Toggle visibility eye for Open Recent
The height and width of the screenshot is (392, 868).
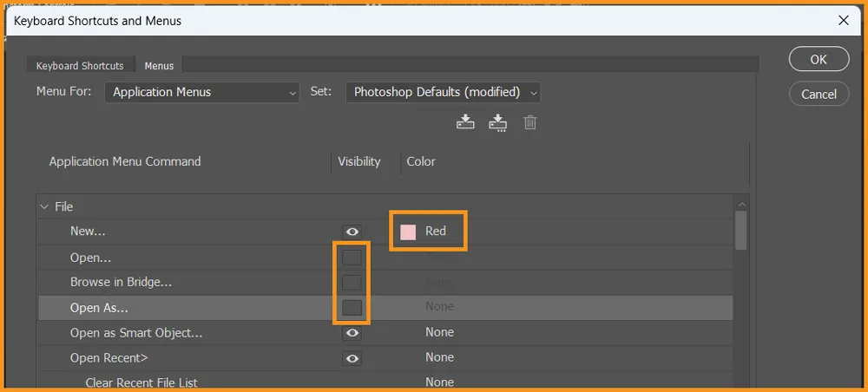(352, 357)
